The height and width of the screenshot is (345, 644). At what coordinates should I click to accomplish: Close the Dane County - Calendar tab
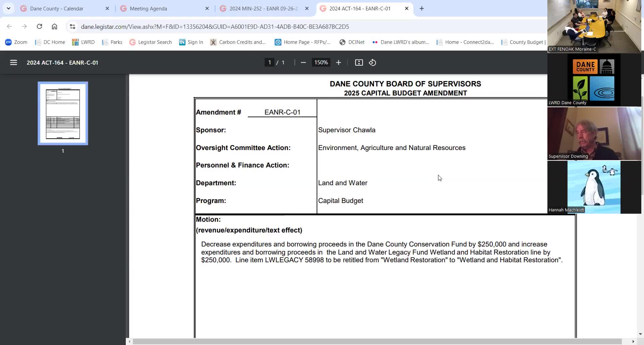tap(107, 8)
